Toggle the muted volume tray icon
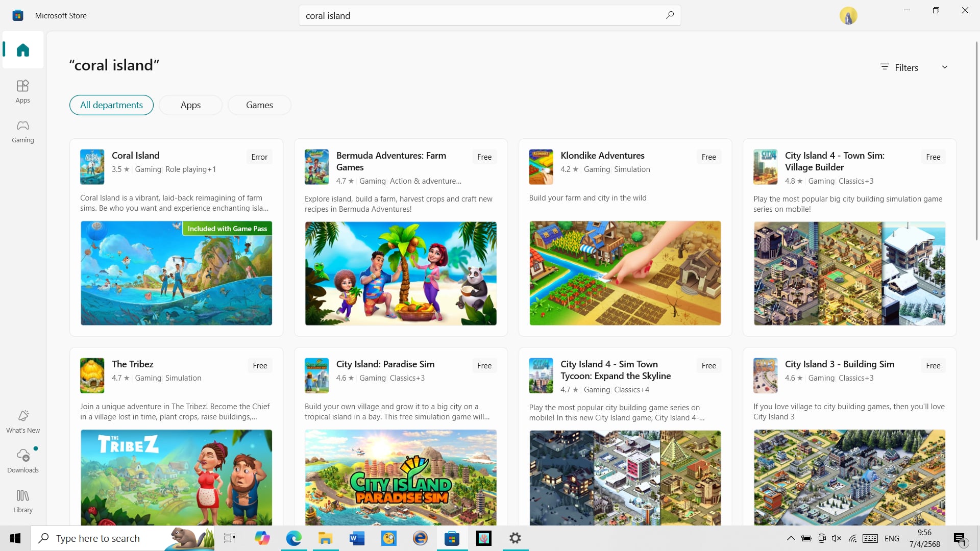 (x=836, y=538)
